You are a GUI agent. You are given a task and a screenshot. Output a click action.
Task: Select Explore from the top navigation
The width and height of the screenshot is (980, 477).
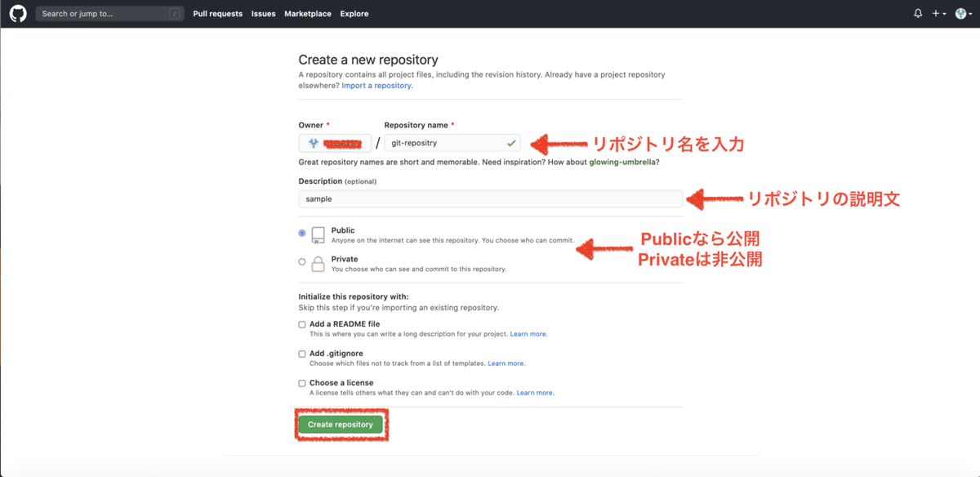pos(354,13)
